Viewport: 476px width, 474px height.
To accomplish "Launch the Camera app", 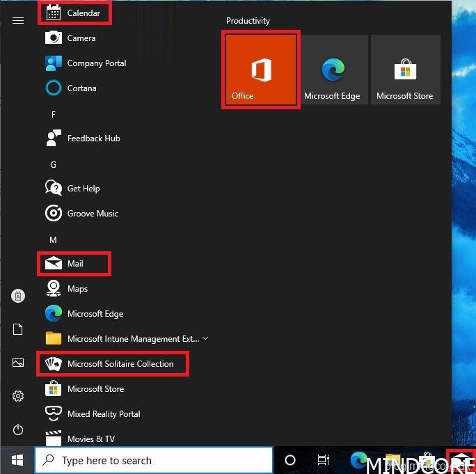I will [x=81, y=38].
